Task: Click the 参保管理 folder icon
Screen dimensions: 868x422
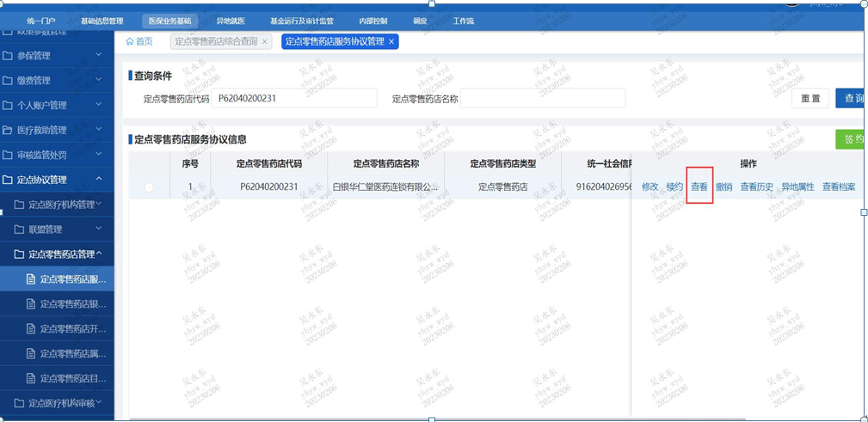Action: pos(8,56)
